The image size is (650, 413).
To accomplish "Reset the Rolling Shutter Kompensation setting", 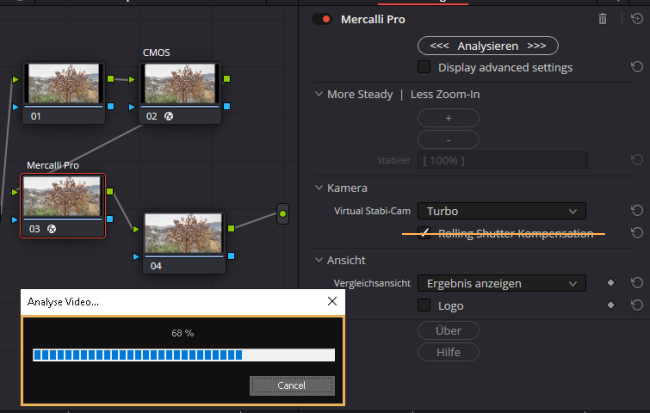I will pyautogui.click(x=637, y=233).
